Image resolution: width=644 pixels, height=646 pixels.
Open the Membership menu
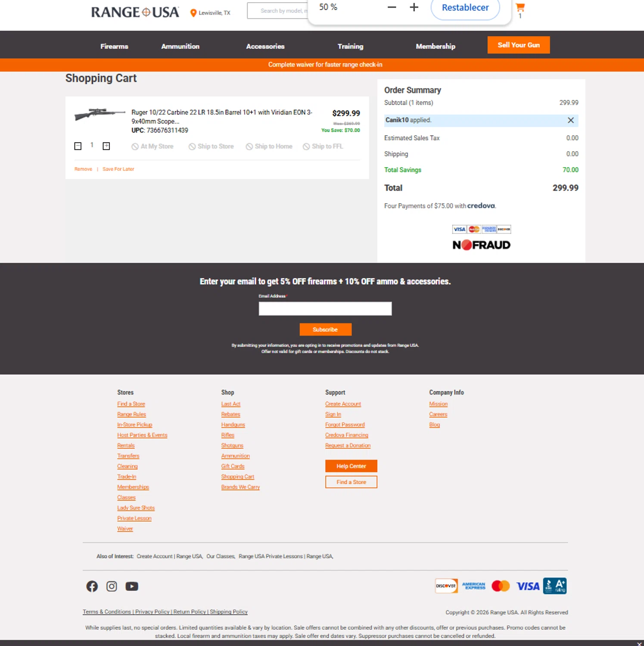click(x=436, y=46)
